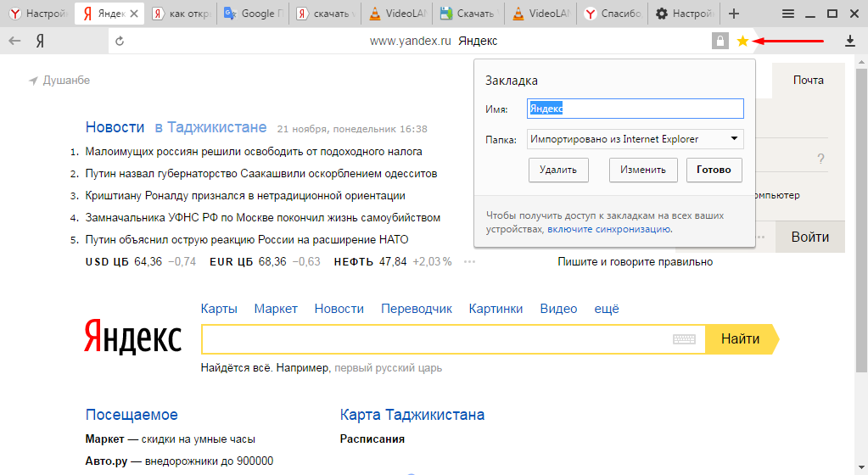Click the back navigation arrow

[14, 41]
